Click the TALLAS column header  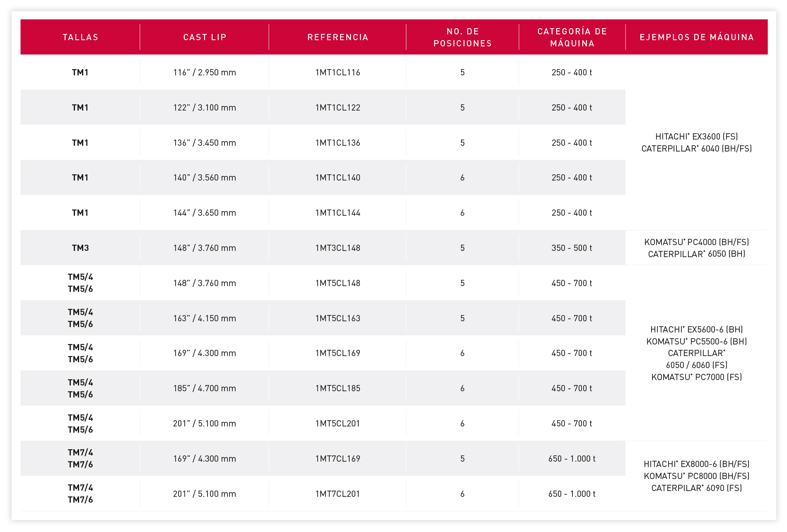(x=80, y=37)
